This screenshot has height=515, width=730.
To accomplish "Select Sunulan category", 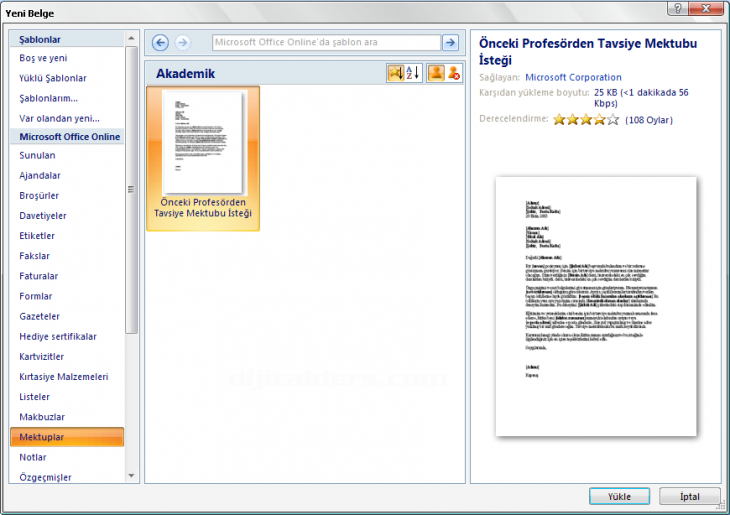I will (x=37, y=156).
